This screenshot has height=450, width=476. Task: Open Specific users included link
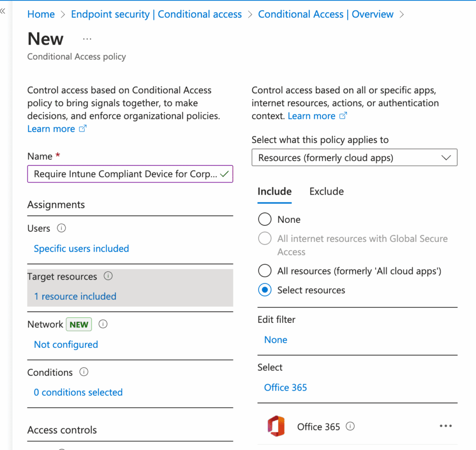click(x=81, y=249)
